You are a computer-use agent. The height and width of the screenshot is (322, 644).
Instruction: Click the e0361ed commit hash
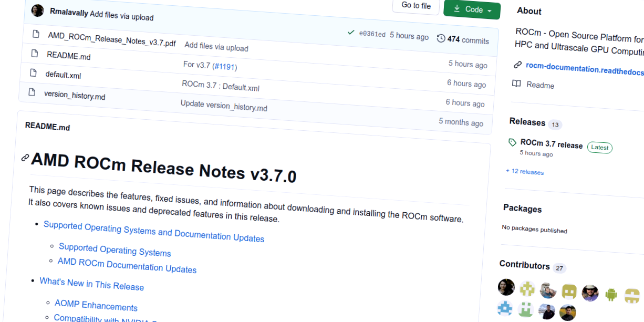tap(372, 35)
